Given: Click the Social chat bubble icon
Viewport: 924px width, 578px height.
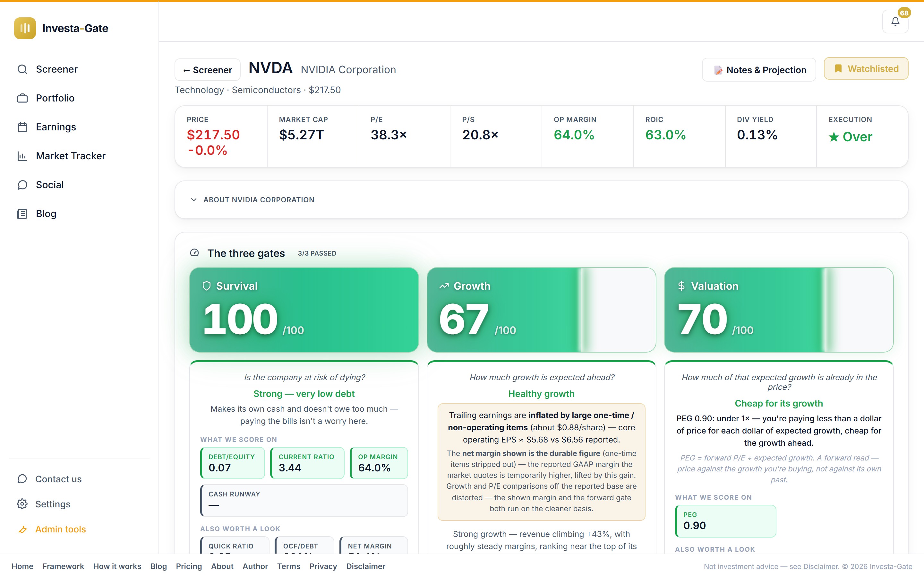Looking at the screenshot, I should pos(22,185).
